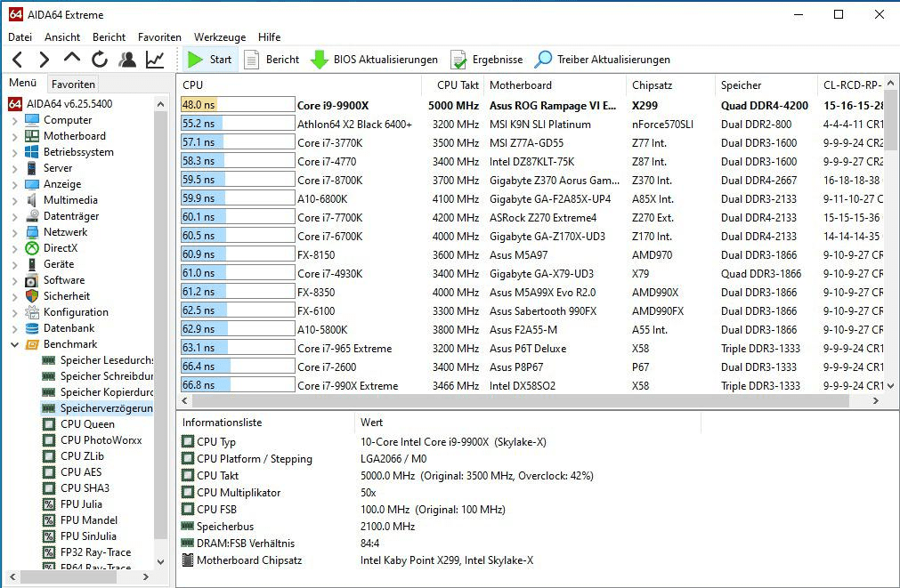Expand the Anzeige tree node
The height and width of the screenshot is (588, 900).
[x=15, y=185]
